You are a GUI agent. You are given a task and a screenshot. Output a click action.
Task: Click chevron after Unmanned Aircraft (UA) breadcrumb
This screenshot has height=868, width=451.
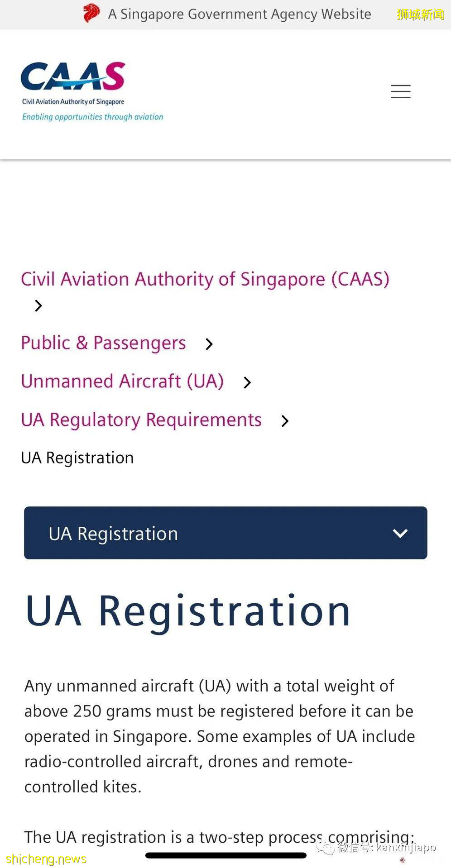pyautogui.click(x=247, y=383)
